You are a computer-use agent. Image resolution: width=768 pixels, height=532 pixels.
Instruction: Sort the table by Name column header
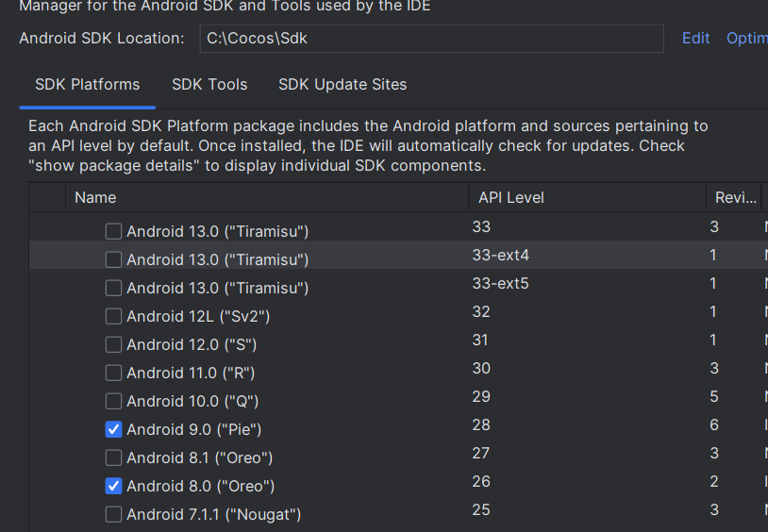point(95,198)
